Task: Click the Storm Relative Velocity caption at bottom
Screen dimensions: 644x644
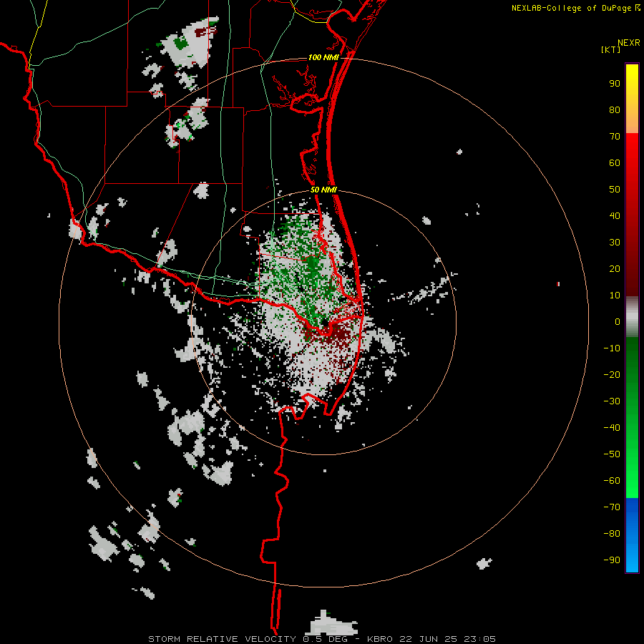Action: [322, 639]
